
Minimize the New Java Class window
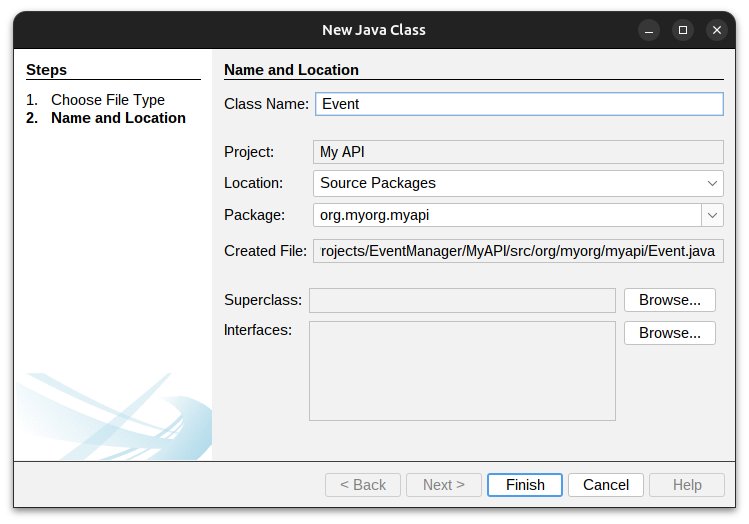(648, 30)
